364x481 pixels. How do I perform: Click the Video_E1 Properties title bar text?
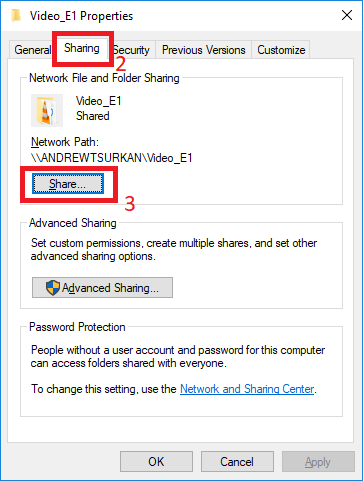coord(81,16)
